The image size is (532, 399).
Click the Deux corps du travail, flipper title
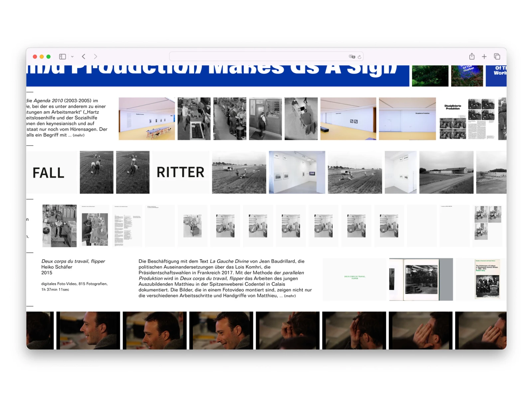[73, 261]
